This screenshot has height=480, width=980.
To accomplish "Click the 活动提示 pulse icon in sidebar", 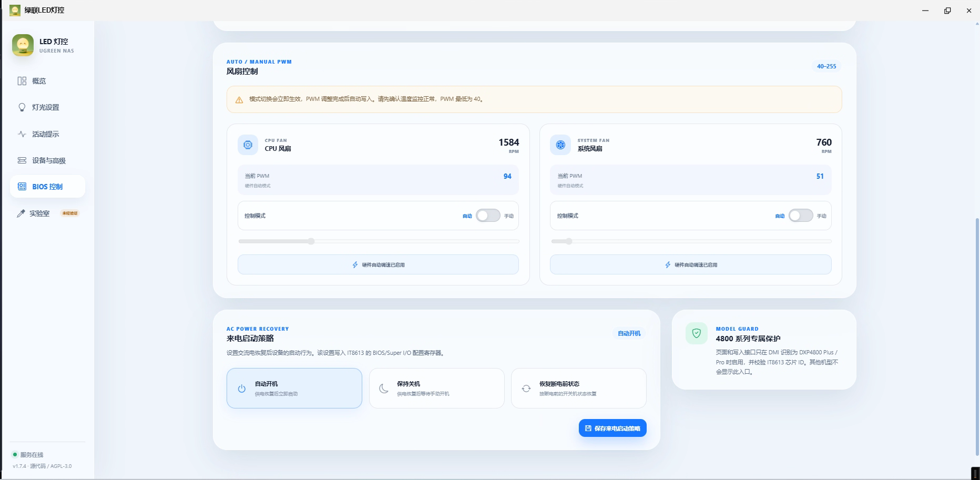I will pyautogui.click(x=22, y=134).
